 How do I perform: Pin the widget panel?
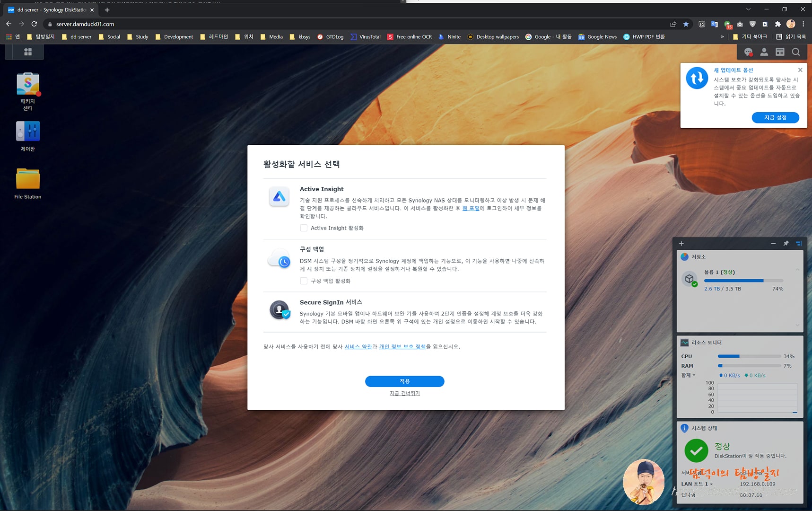coord(786,244)
